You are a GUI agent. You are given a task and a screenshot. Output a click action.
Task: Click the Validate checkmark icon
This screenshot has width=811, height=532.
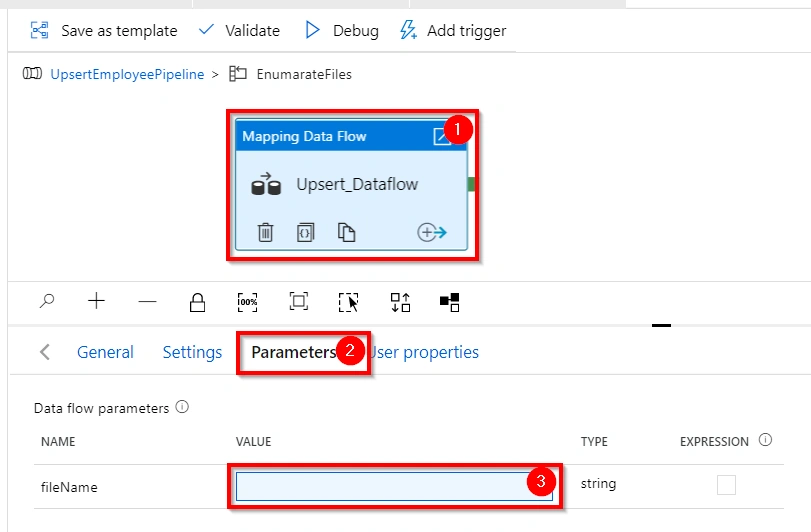pyautogui.click(x=206, y=29)
